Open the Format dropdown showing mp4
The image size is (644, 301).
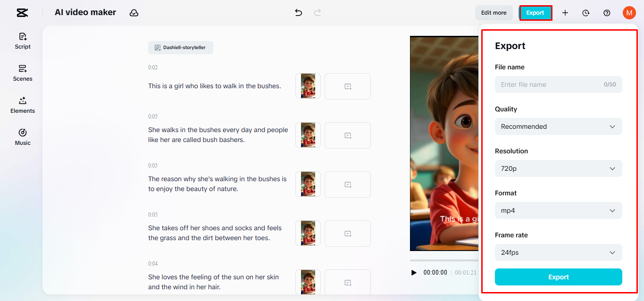coord(559,210)
